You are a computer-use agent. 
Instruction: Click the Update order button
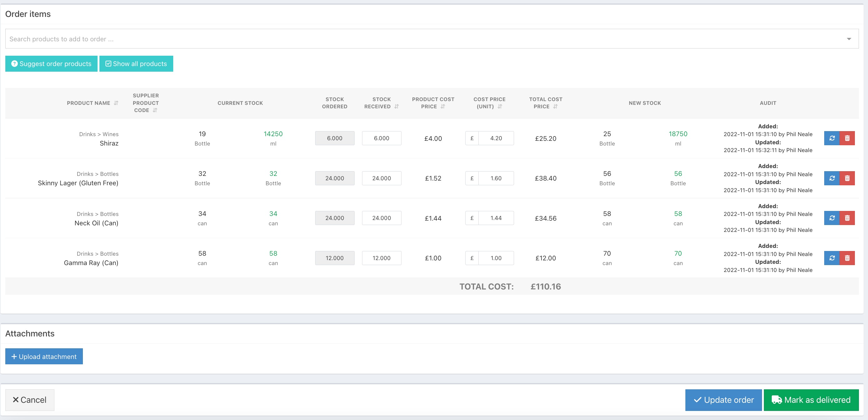(x=723, y=400)
